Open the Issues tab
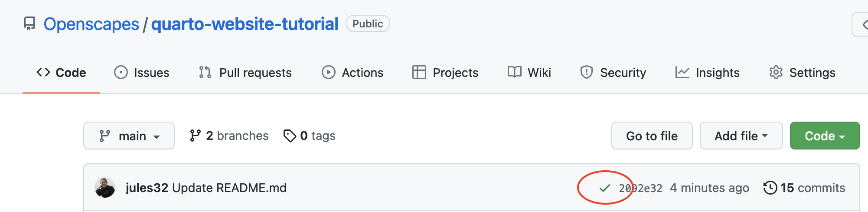The width and height of the screenshot is (868, 212). click(x=142, y=73)
